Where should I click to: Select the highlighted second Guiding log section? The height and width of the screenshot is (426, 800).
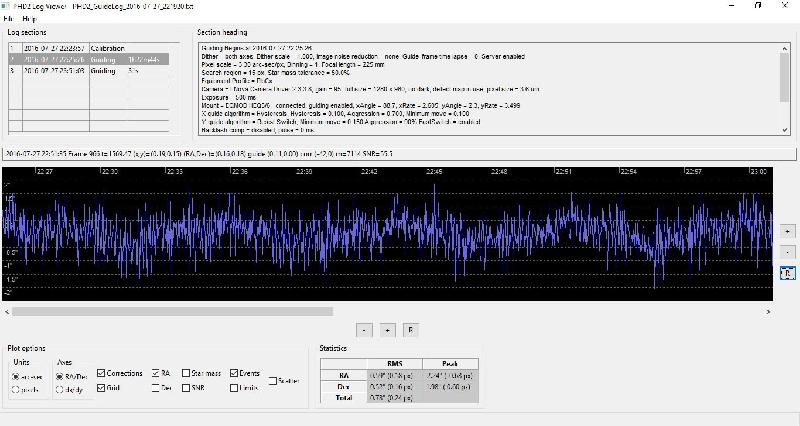88,60
